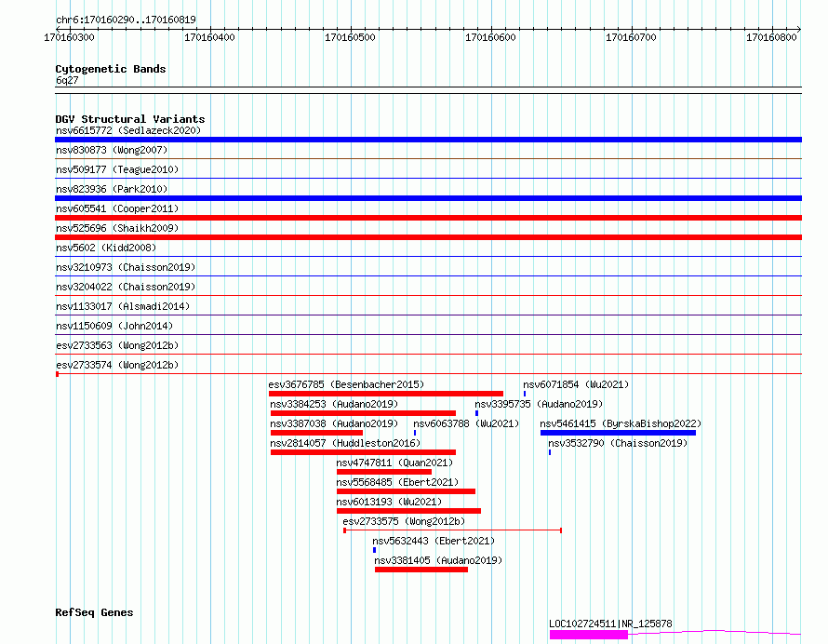Image resolution: width=828 pixels, height=644 pixels.
Task: Select the esv2733575 (Wong2012b) label
Action: coord(404,521)
